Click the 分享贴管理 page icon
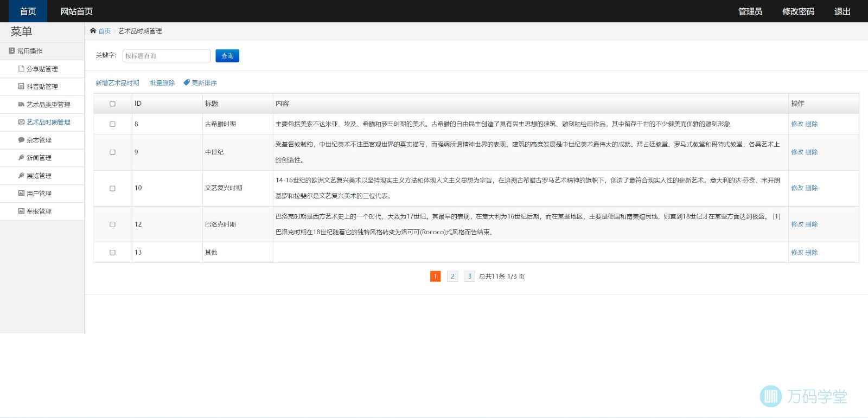Screen dimensions: 868x418 (21, 69)
